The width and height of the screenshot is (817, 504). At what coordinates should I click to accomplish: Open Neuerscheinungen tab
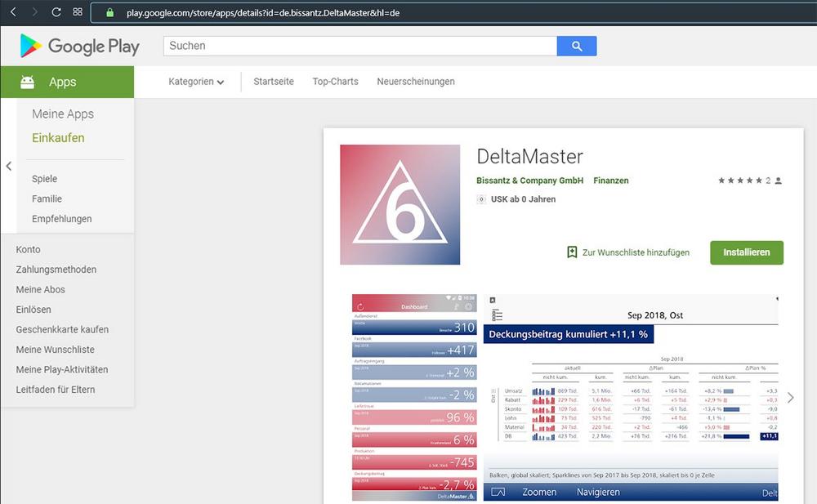(416, 82)
